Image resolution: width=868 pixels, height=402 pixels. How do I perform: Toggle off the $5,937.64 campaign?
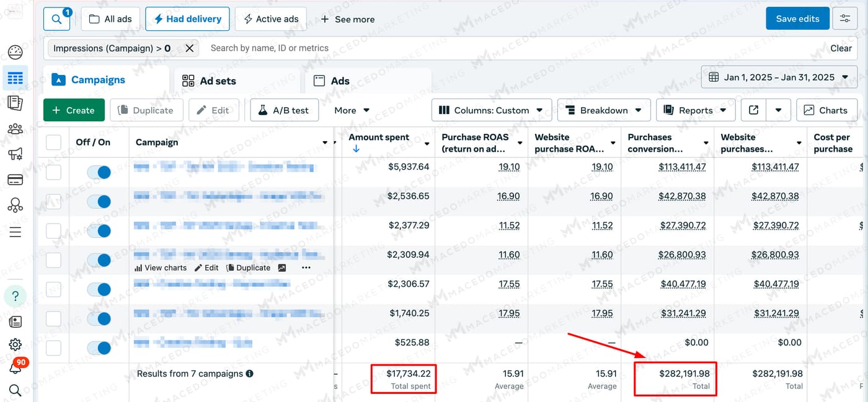[x=99, y=172]
